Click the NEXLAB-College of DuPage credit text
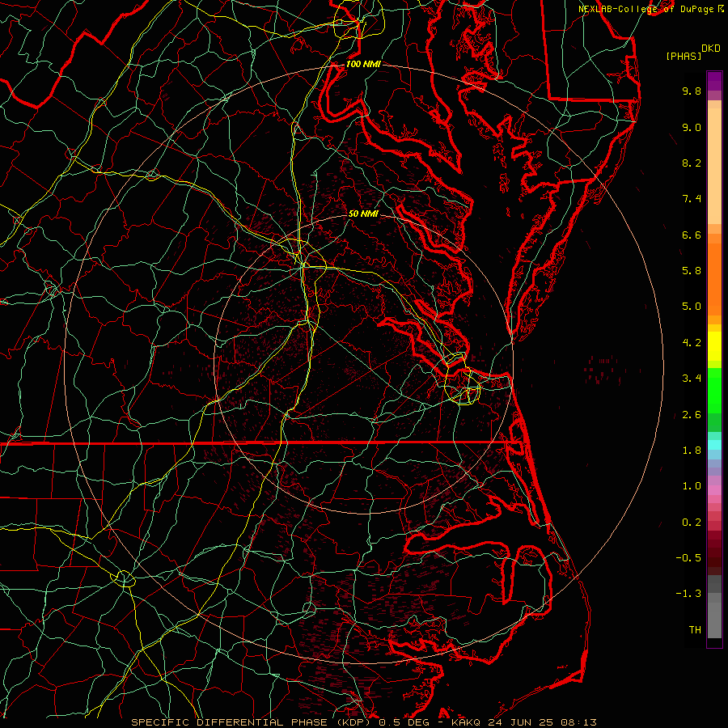This screenshot has height=728, width=728. 645,9
